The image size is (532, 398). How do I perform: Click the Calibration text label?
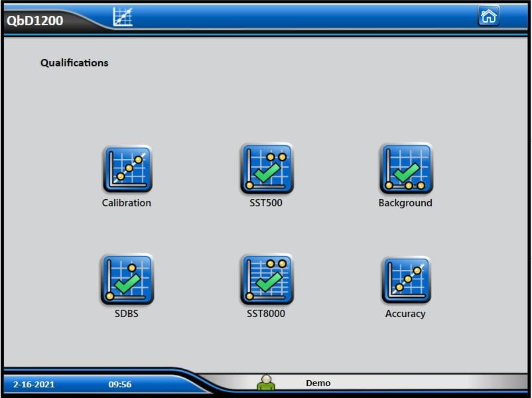click(x=127, y=203)
